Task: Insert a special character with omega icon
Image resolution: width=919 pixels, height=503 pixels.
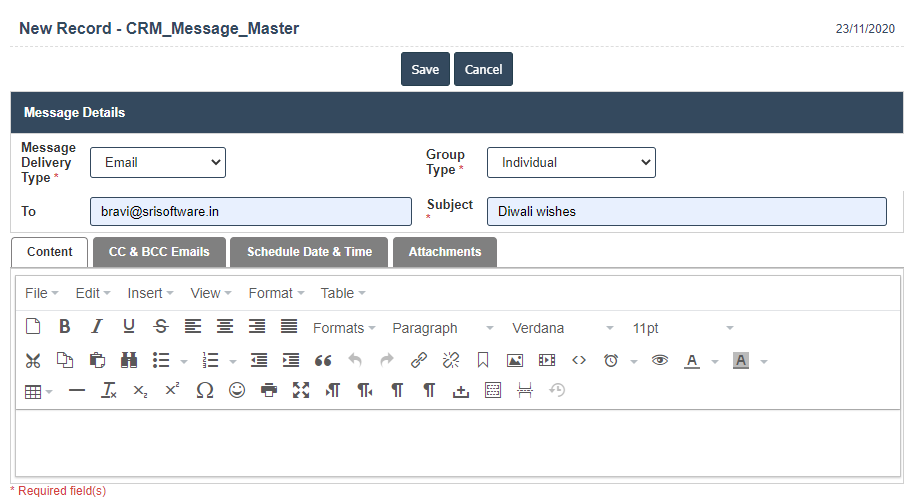Action: coord(205,391)
